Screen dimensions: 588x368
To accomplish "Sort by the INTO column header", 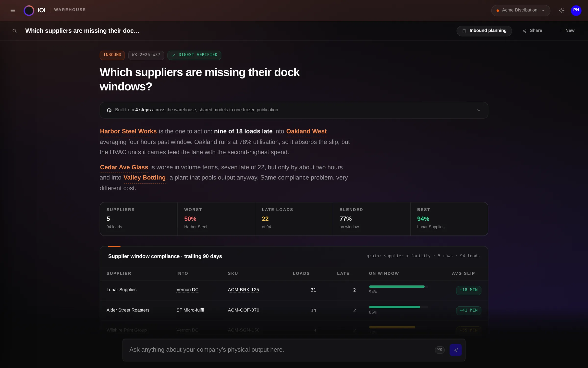I will tap(182, 274).
